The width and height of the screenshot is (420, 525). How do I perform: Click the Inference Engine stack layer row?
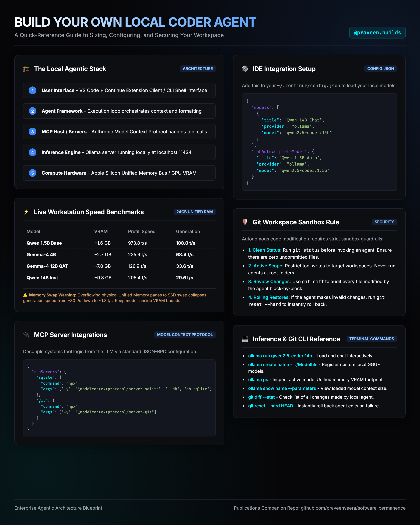coord(119,152)
